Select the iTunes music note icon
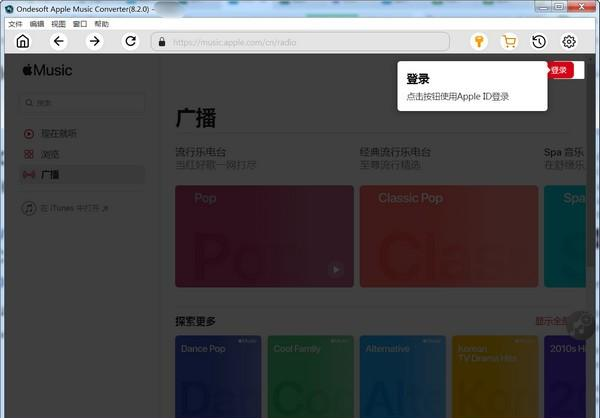 coord(29,208)
